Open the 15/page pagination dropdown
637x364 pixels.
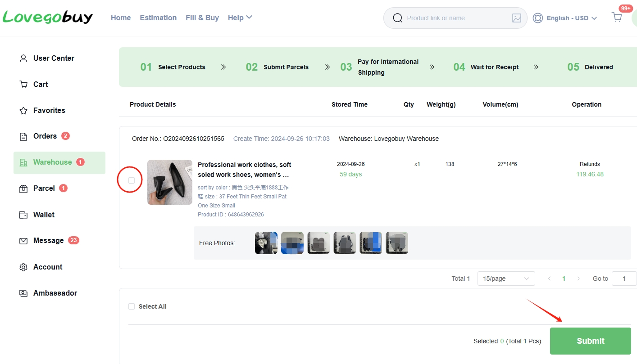pyautogui.click(x=506, y=279)
